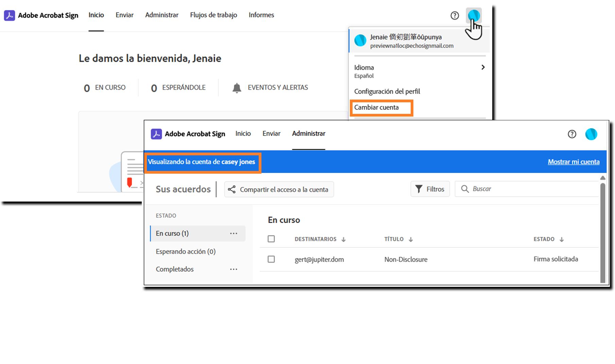Viewport: 615px width, 364px height.
Task: Click Compartir el acceso a la cuenta button
Action: (x=279, y=189)
